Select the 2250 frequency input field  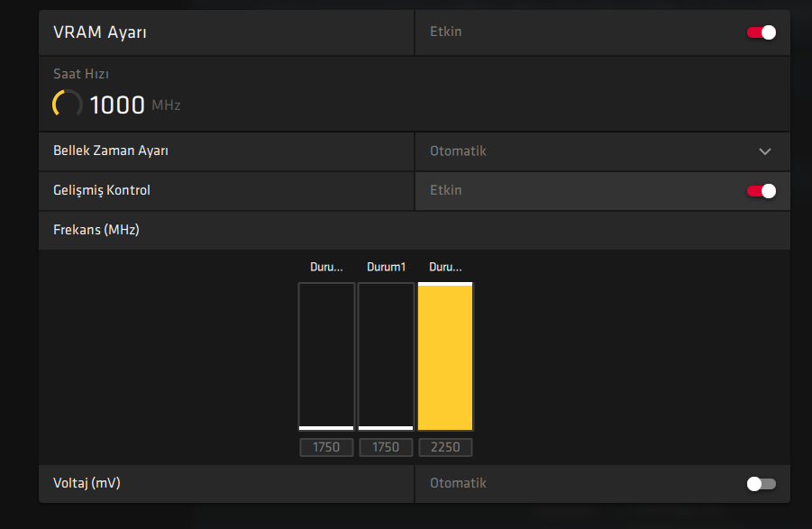click(x=445, y=447)
